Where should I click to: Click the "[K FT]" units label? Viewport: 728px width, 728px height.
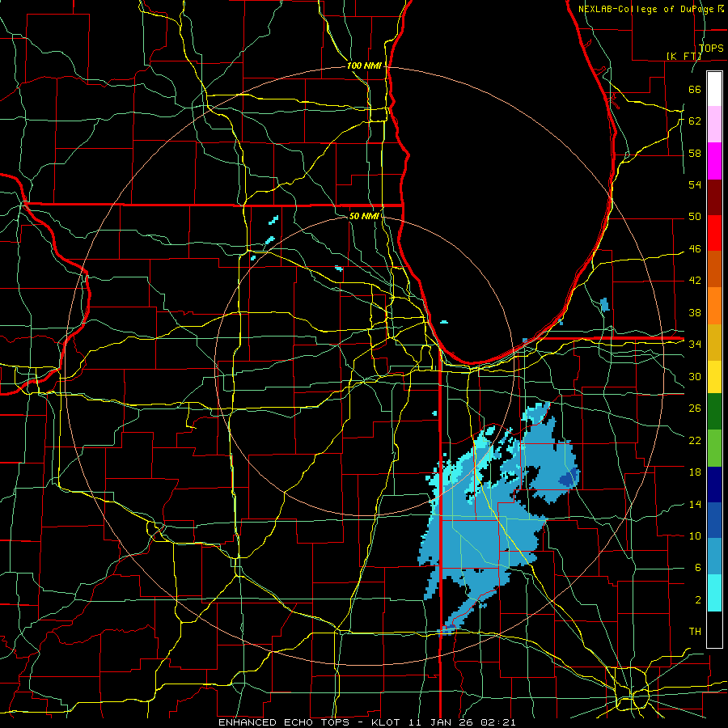pos(684,56)
